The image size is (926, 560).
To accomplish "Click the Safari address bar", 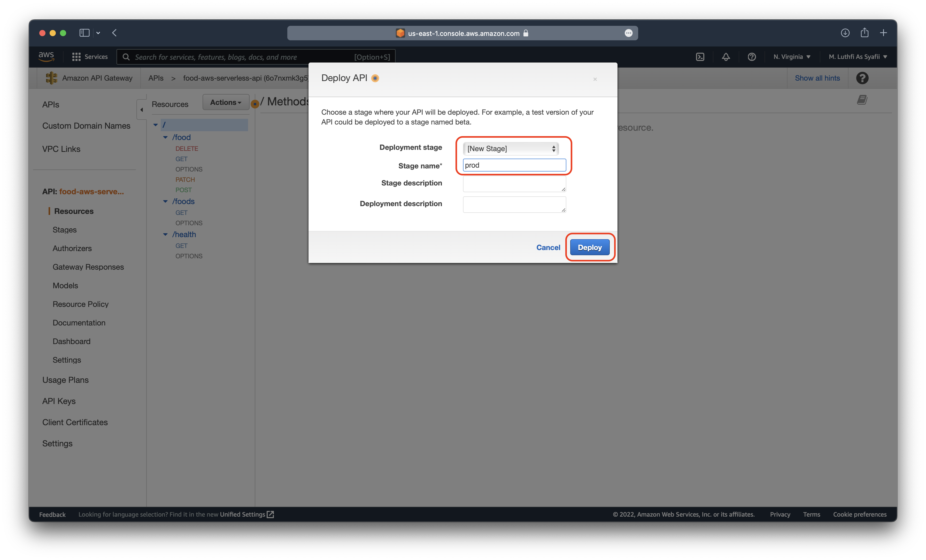I will pyautogui.click(x=462, y=33).
